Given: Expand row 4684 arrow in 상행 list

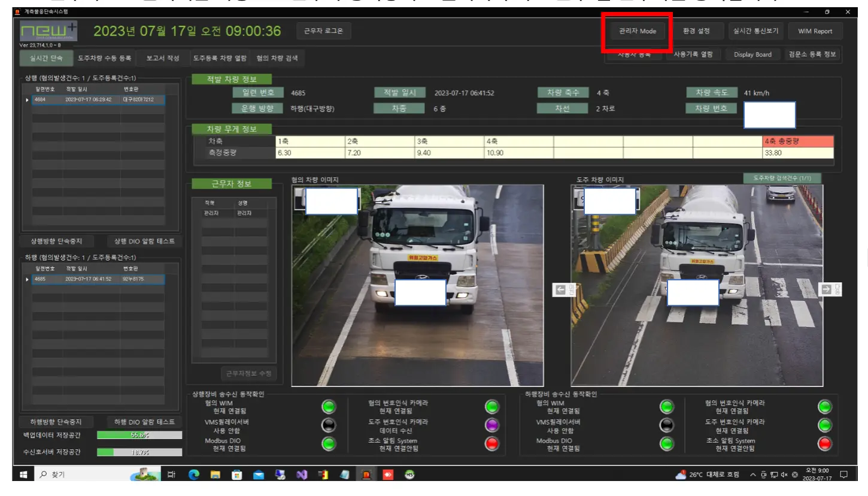Looking at the screenshot, I should [27, 100].
